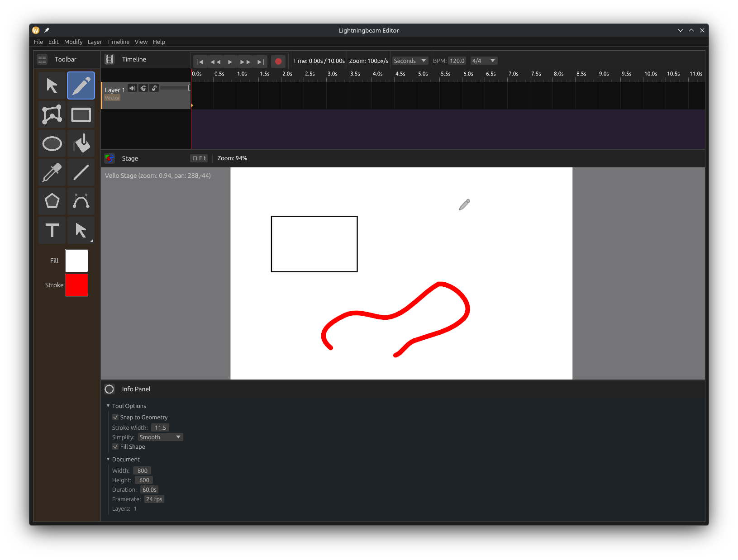Mute audio on Layer 1
Image resolution: width=738 pixels, height=560 pixels.
pyautogui.click(x=132, y=88)
